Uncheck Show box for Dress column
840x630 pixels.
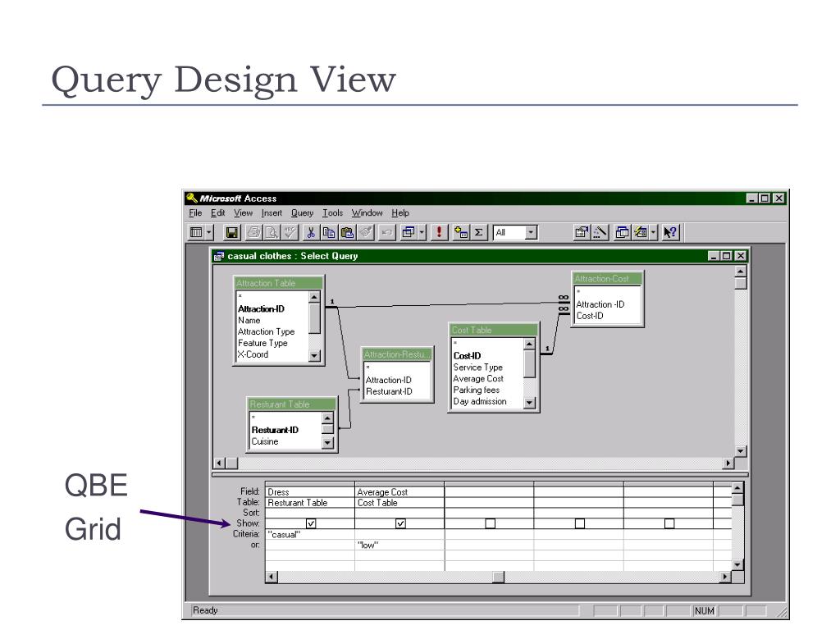click(311, 523)
